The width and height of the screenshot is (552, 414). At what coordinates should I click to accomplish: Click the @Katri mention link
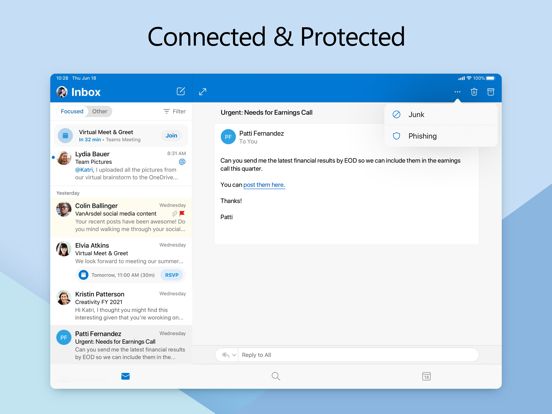(84, 170)
